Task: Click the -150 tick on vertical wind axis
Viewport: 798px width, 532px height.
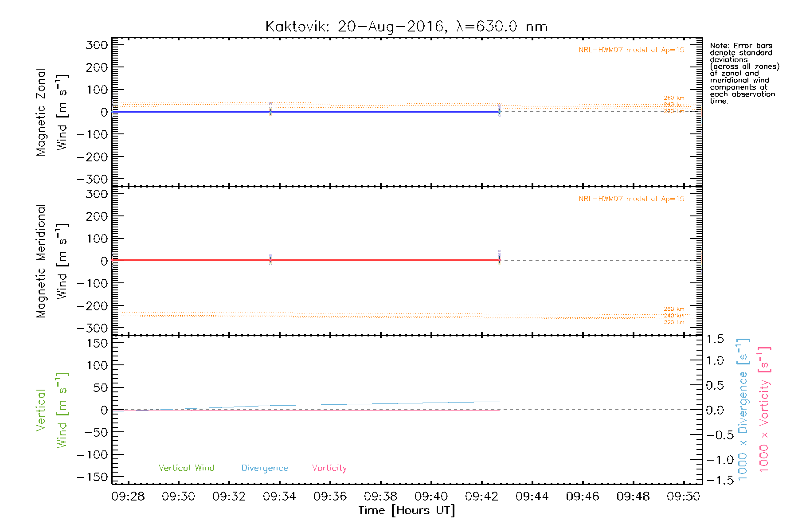Action: [x=92, y=477]
